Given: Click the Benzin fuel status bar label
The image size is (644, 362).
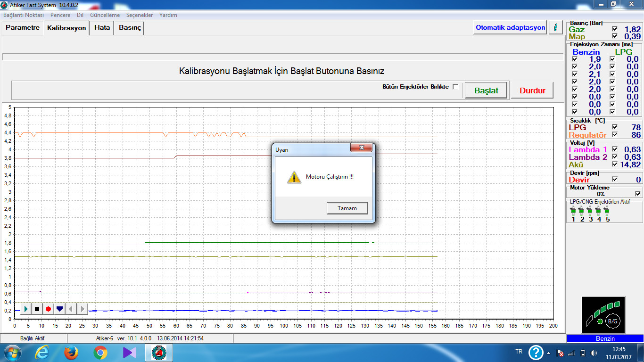Looking at the screenshot, I should (605, 338).
